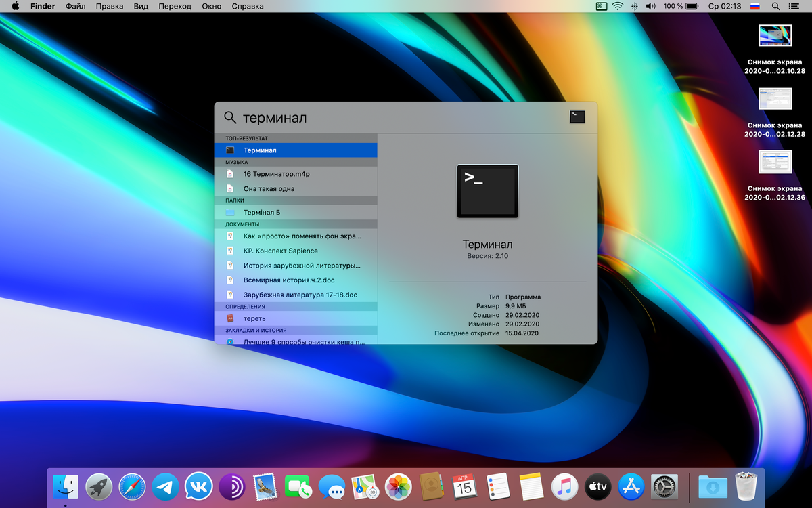Click the Bluetooth menu bar icon
The height and width of the screenshot is (508, 812).
click(634, 6)
